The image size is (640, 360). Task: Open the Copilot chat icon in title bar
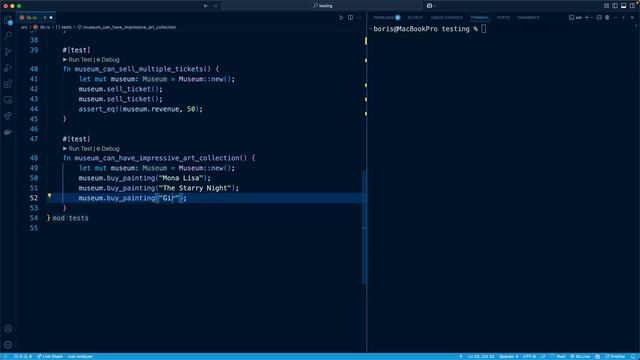429,6
